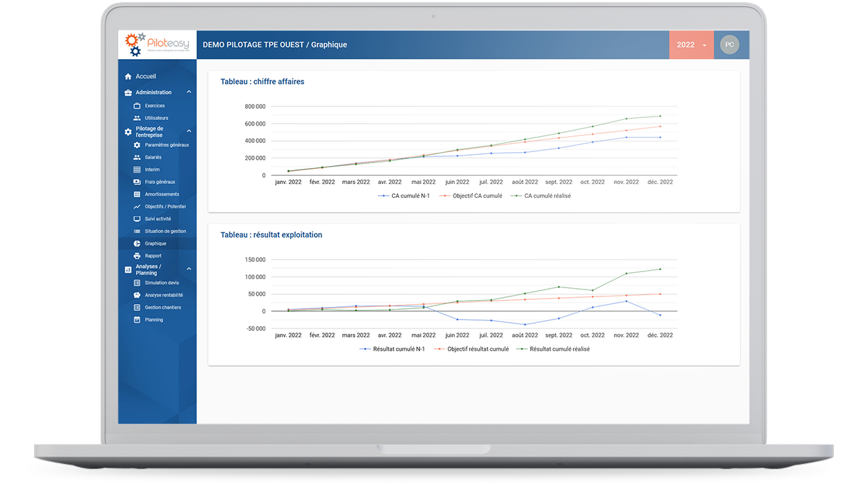Click the Suivi activité monitor icon

point(137,219)
